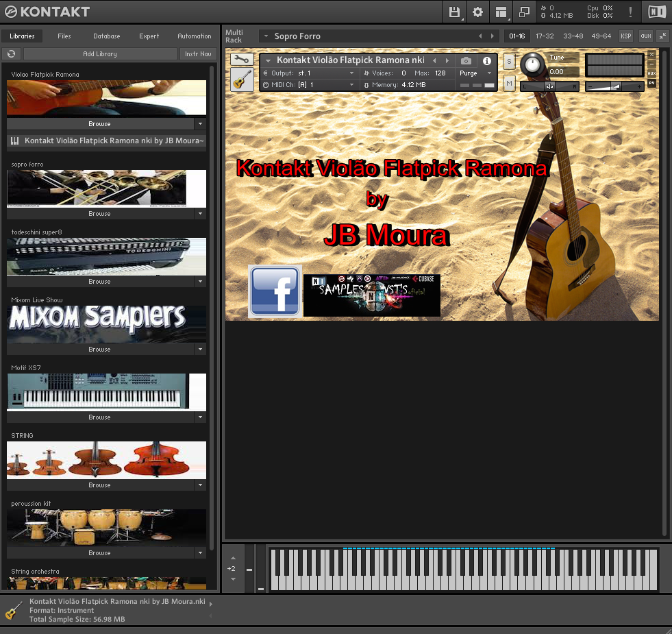This screenshot has width=672, height=634.
Task: Switch to Database tab
Action: [x=107, y=36]
